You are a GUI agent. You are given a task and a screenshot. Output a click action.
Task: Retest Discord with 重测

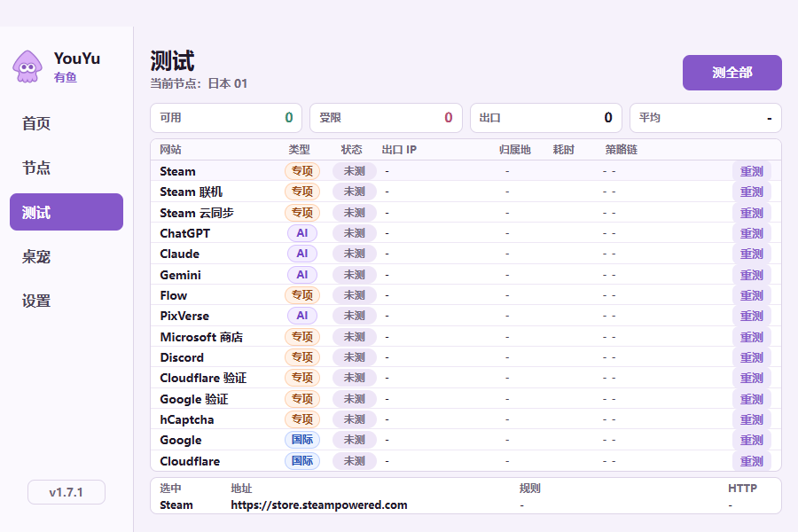point(752,357)
